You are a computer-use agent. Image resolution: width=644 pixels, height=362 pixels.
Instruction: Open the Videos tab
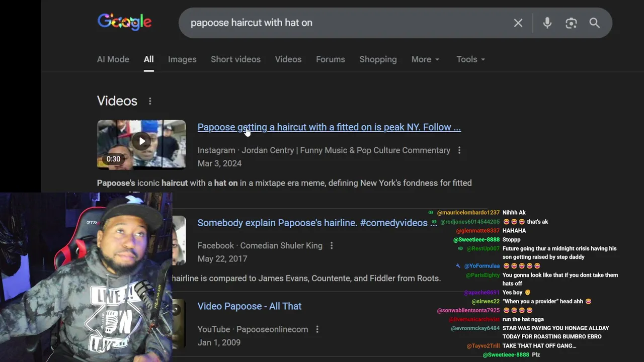[288, 59]
